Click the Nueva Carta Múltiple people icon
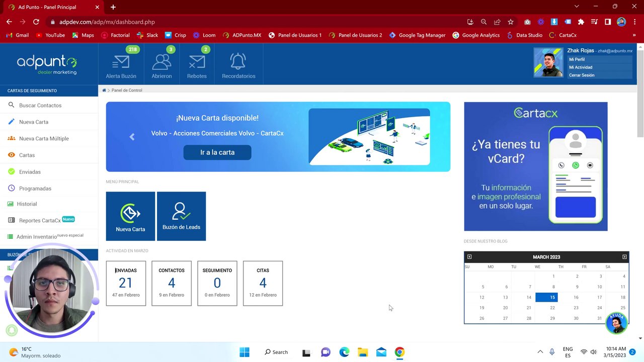644x362 pixels. click(11, 138)
